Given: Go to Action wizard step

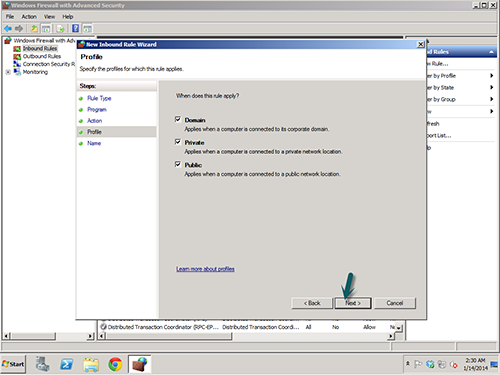Looking at the screenshot, I should pos(95,121).
